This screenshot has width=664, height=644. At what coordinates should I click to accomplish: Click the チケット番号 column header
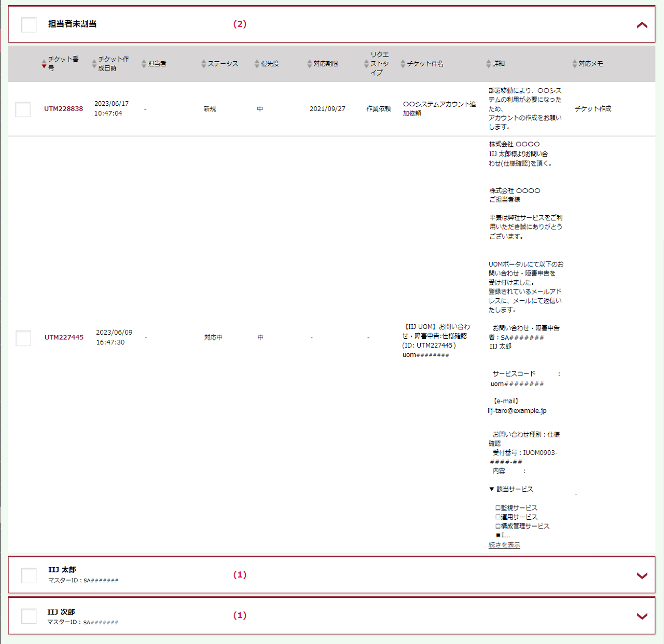(x=63, y=64)
